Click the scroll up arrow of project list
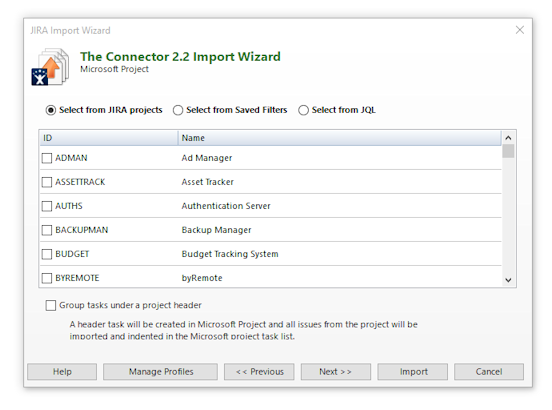The image size is (552, 410). coord(508,138)
